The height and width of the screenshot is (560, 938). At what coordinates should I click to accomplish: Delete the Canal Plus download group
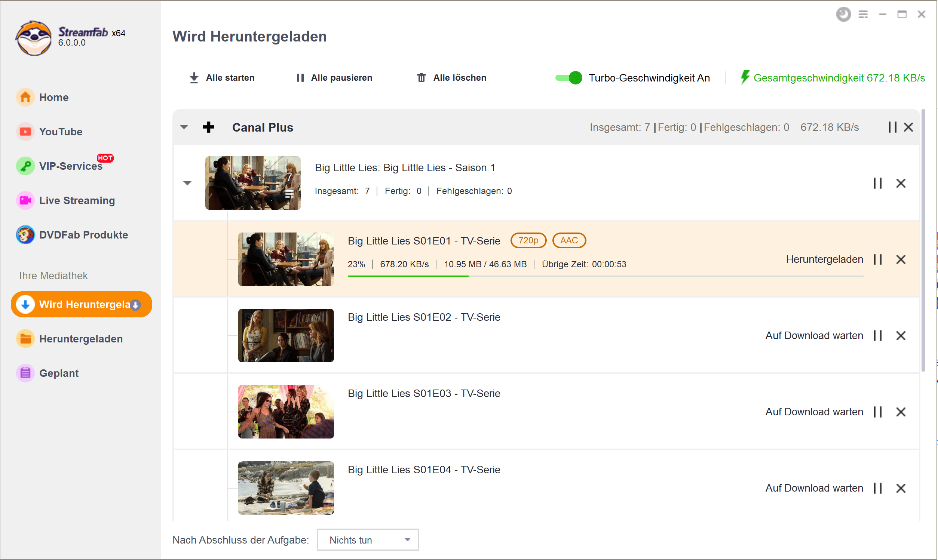[x=908, y=127]
